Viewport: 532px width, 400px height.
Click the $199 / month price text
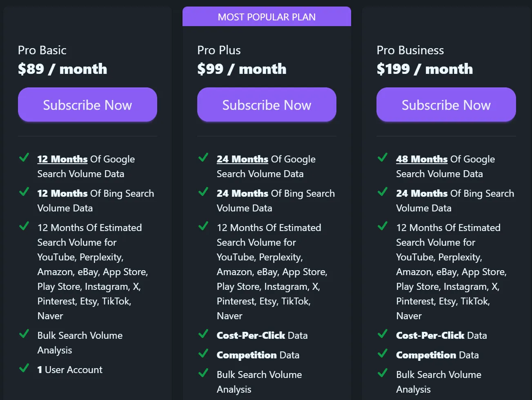[x=425, y=69]
